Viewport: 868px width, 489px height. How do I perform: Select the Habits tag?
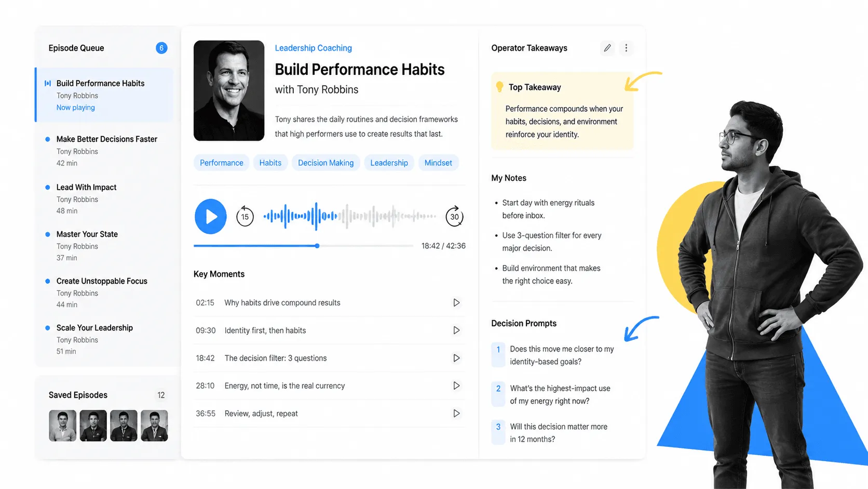pyautogui.click(x=270, y=163)
